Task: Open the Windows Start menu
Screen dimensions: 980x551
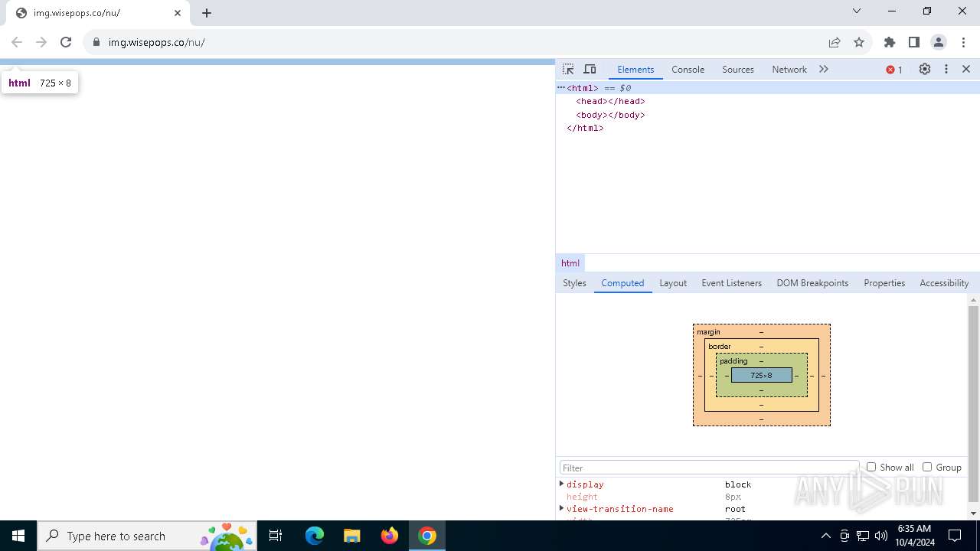Action: click(18, 536)
